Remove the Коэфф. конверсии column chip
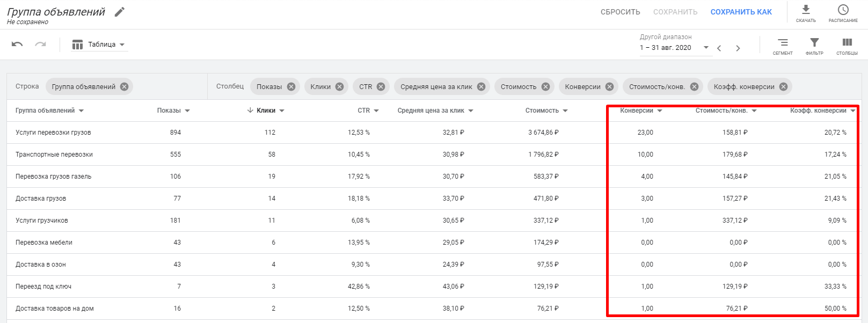Screen dimensions: 868x323 click(783, 87)
